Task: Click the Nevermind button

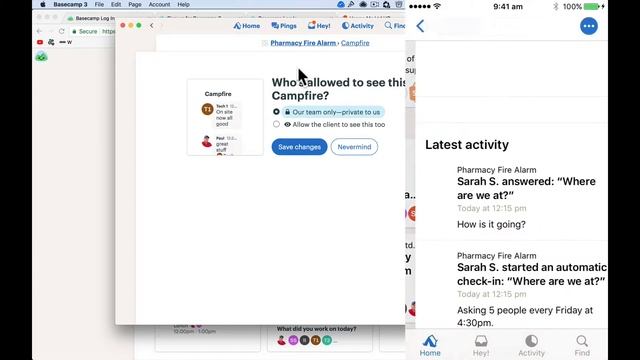Action: pos(354,147)
